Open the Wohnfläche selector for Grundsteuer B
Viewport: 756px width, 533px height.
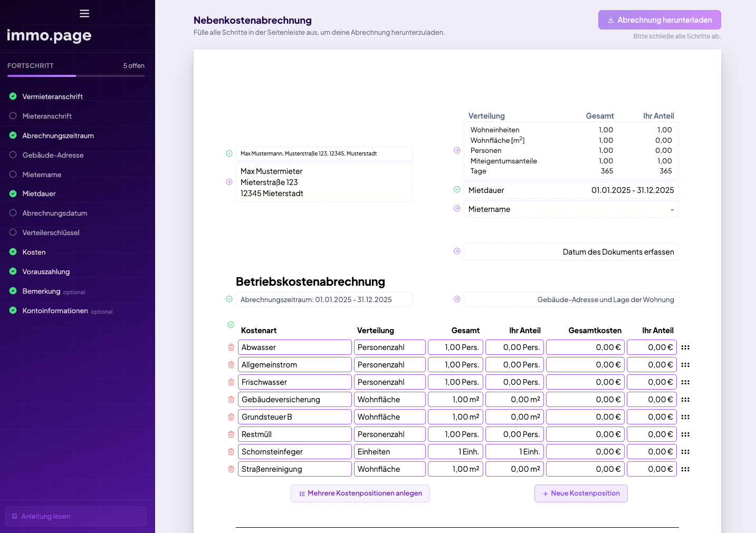click(389, 416)
